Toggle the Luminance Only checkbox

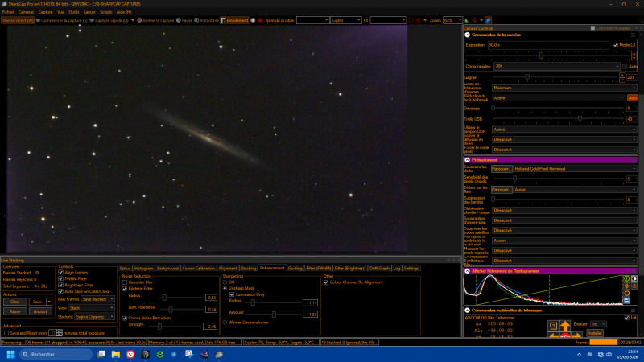point(232,294)
